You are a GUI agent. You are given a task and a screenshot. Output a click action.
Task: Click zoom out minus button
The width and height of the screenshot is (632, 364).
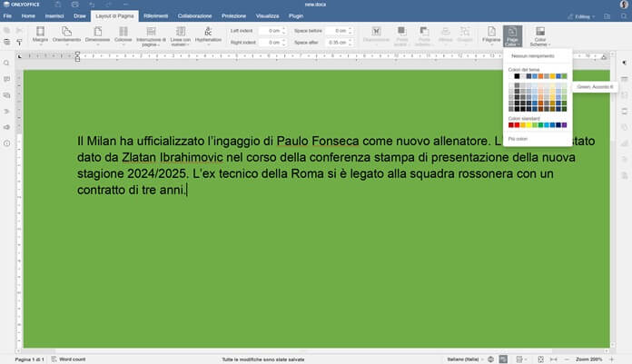(568, 359)
